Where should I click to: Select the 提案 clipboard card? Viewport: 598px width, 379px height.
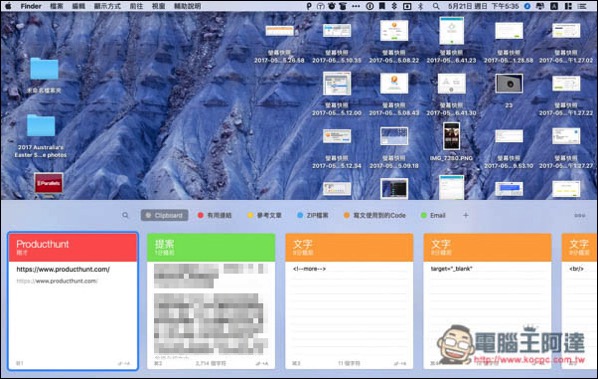[211, 301]
